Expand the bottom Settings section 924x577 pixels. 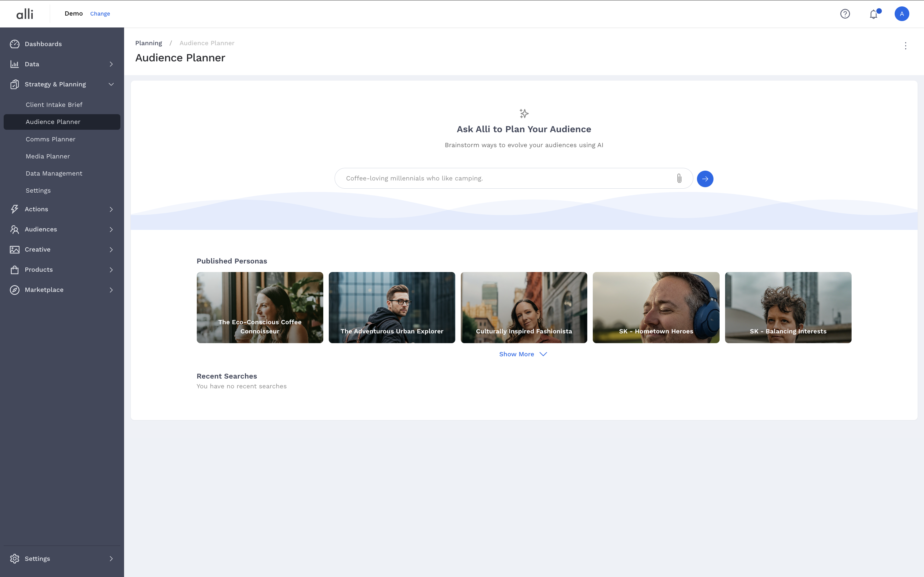click(x=111, y=558)
